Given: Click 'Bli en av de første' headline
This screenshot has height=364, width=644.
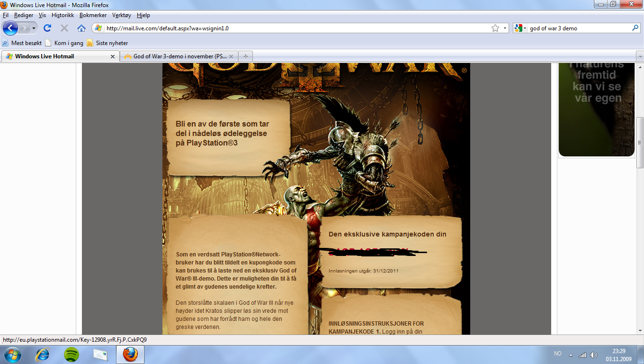Looking at the screenshot, I should (222, 133).
